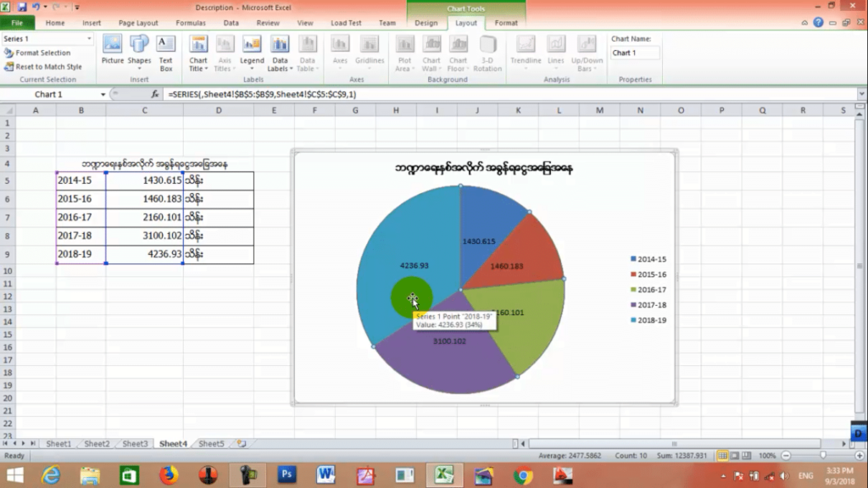Select cell containing 2016-17
The image size is (868, 488).
(81, 218)
